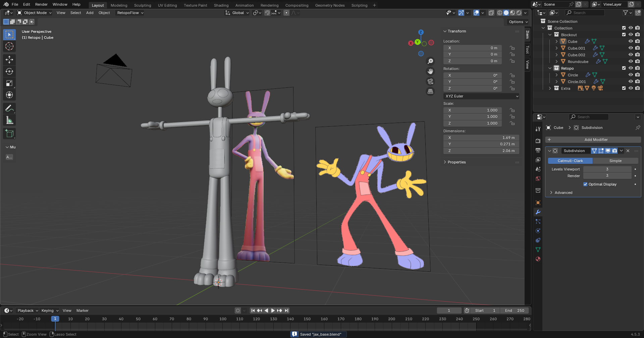
Task: Jump to end frame button
Action: [x=286, y=311]
